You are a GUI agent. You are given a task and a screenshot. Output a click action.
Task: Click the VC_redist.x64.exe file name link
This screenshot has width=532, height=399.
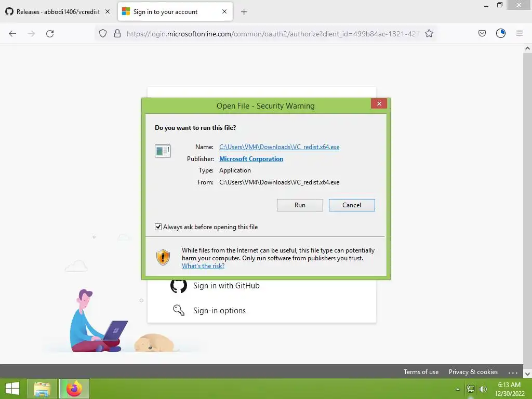279,147
